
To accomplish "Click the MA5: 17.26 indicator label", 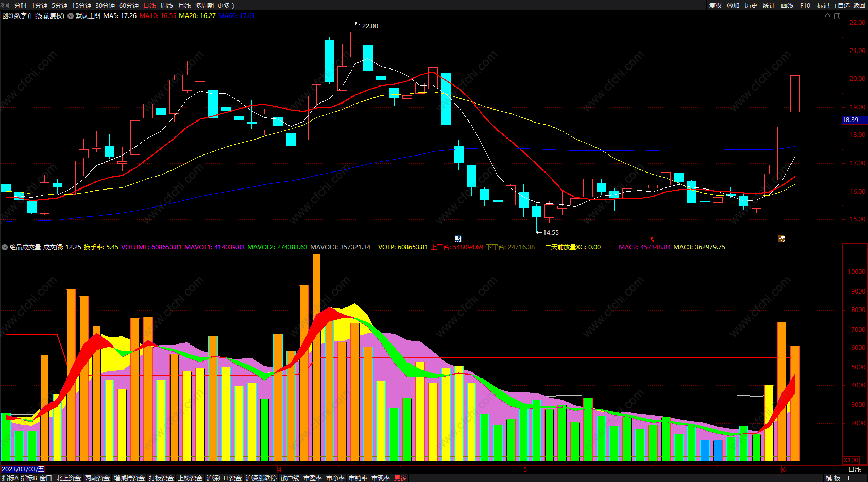I will pyautogui.click(x=120, y=16).
